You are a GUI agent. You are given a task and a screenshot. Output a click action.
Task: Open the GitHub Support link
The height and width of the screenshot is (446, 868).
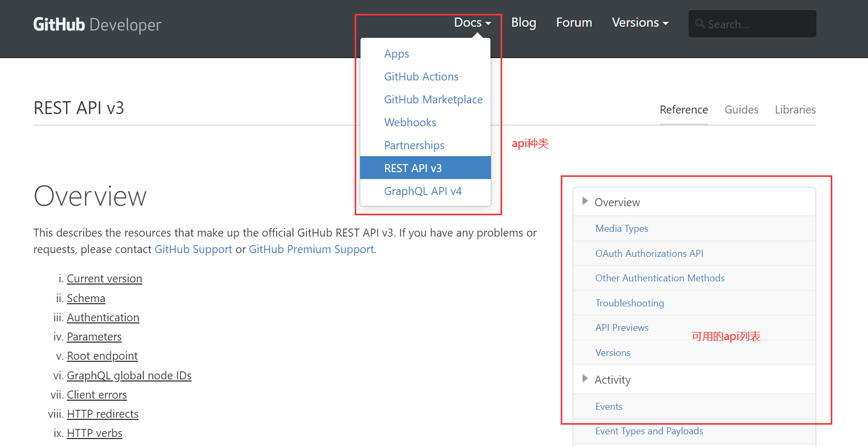(193, 249)
